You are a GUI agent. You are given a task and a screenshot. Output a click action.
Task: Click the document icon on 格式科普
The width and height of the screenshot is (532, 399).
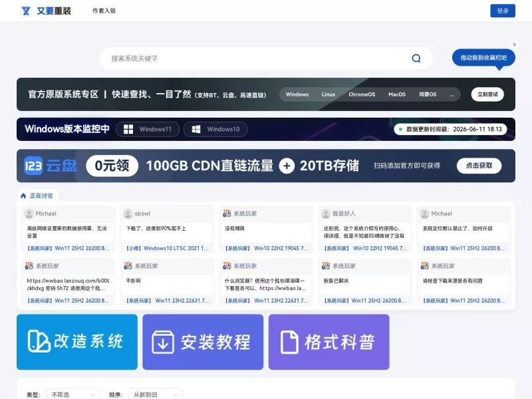point(289,342)
